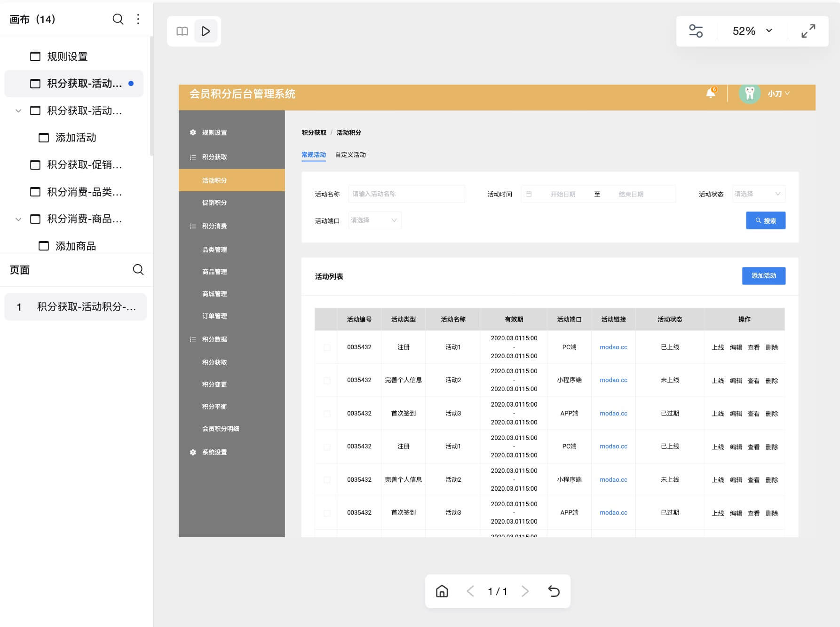This screenshot has width=840, height=627.
Task: Select 促销积分 in the sidebar menu
Action: (214, 203)
